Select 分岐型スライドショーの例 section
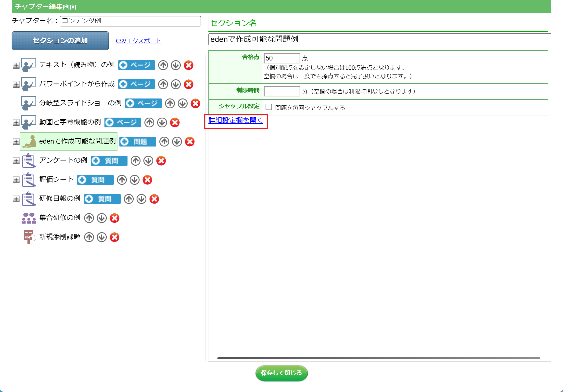 click(x=80, y=103)
